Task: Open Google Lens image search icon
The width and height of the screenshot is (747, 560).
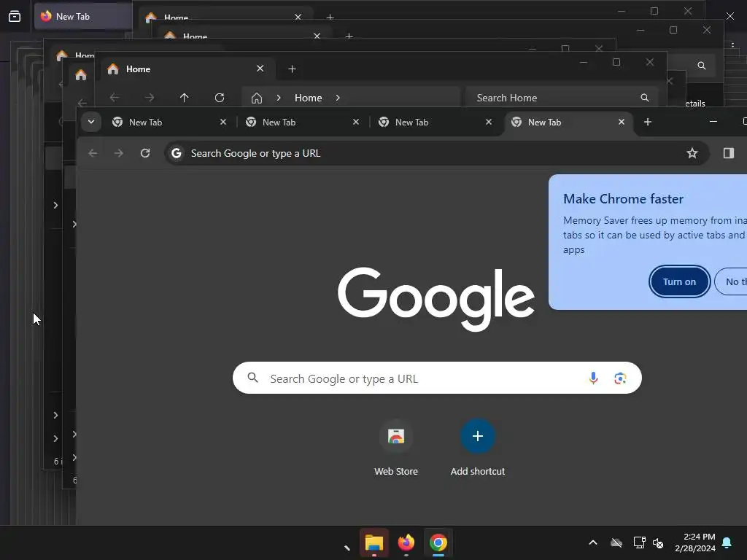Action: pyautogui.click(x=620, y=378)
